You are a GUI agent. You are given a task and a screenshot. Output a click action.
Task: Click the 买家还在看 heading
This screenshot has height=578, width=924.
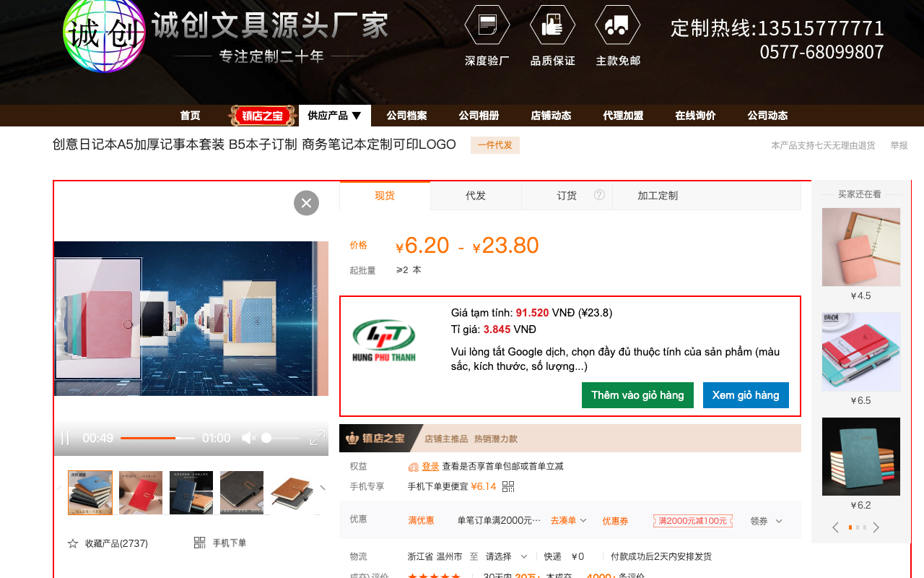[860, 194]
